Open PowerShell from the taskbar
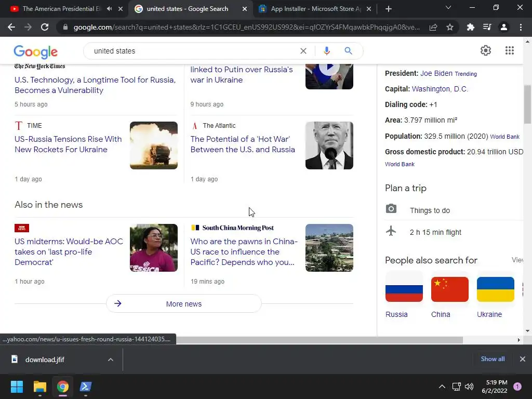 86,387
